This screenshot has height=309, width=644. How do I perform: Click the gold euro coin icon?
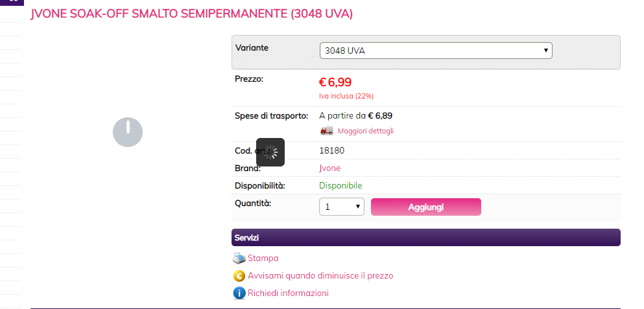pyautogui.click(x=239, y=276)
